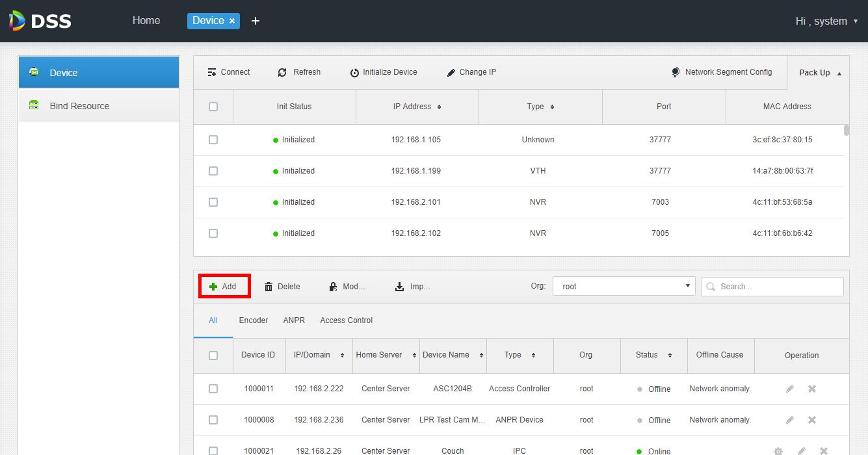Click port value 7003
Viewport: 868px width, 455px height.
(x=660, y=202)
